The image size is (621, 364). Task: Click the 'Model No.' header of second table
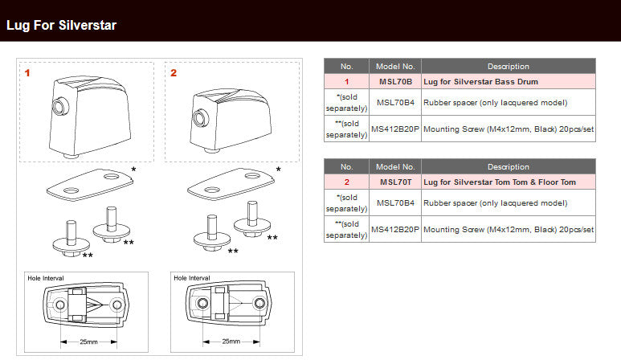coord(395,167)
